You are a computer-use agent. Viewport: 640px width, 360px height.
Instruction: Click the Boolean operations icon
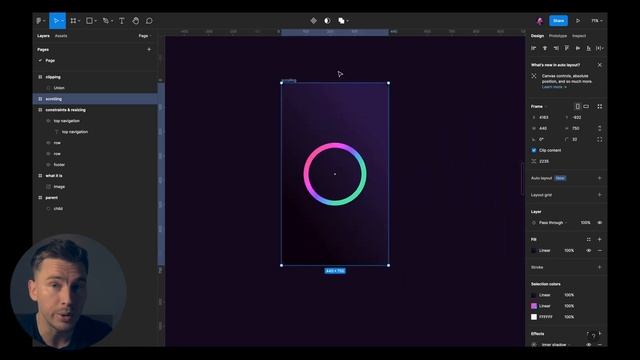[342, 21]
